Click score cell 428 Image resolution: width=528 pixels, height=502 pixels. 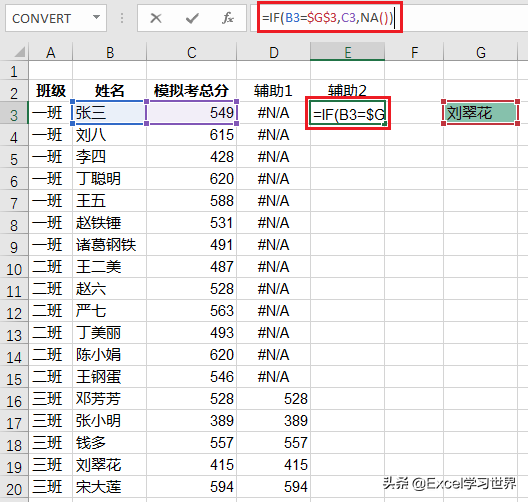[192, 157]
